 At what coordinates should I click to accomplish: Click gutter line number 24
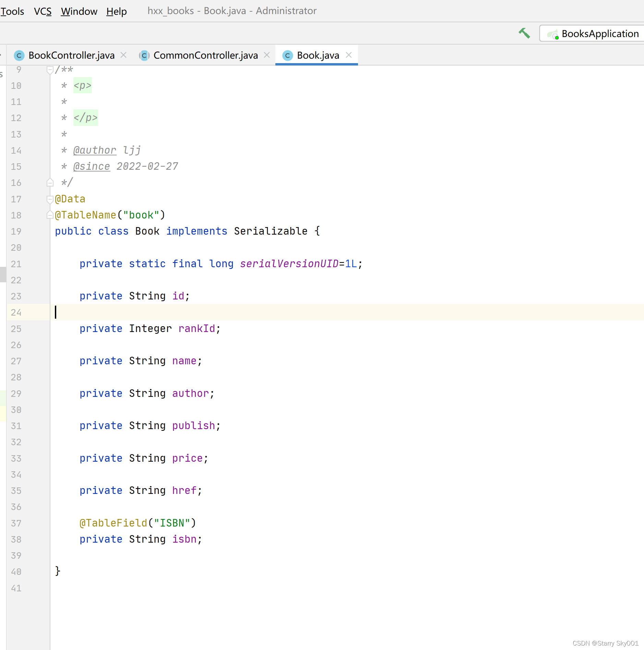point(16,312)
